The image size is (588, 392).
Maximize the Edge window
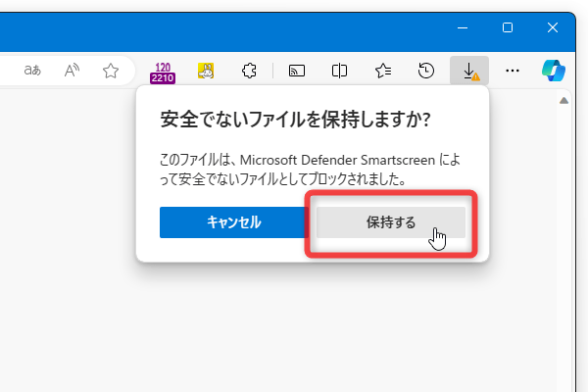click(x=508, y=27)
